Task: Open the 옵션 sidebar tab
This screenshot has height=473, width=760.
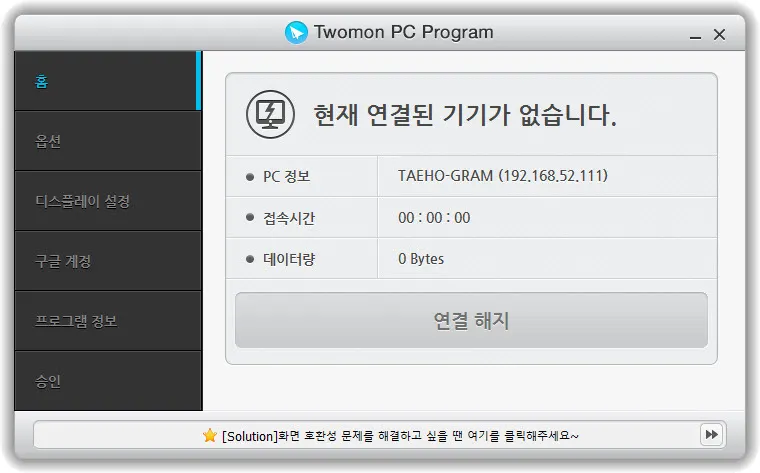Action: point(108,141)
